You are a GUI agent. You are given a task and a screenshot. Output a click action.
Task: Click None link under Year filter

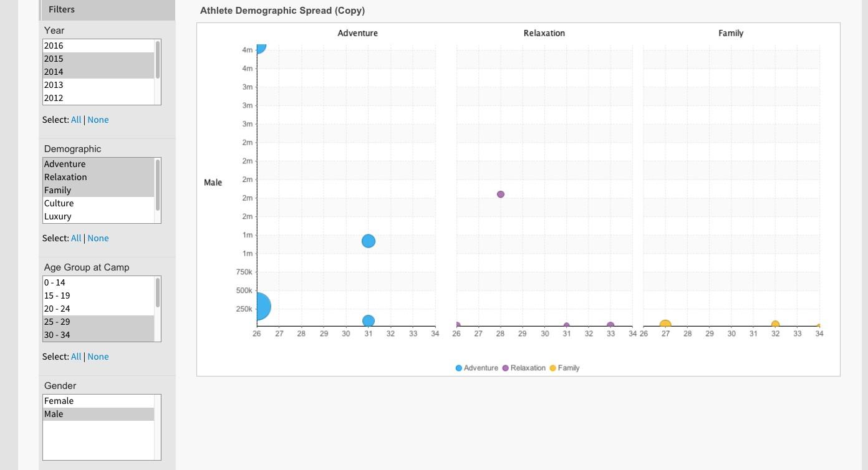coord(98,120)
